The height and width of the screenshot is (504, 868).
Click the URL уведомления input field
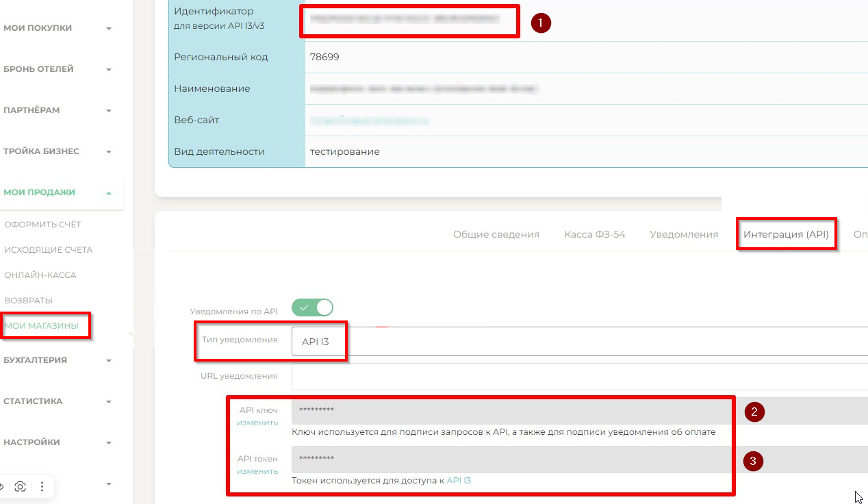(x=579, y=377)
